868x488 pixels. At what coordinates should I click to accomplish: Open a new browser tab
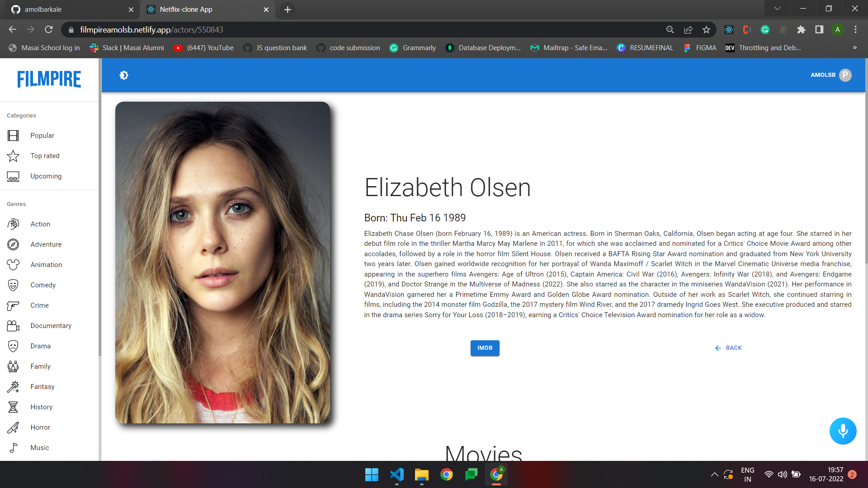click(x=288, y=9)
